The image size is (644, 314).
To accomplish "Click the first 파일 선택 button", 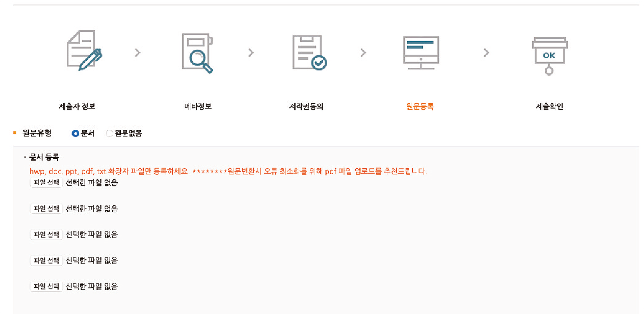I will tap(46, 183).
